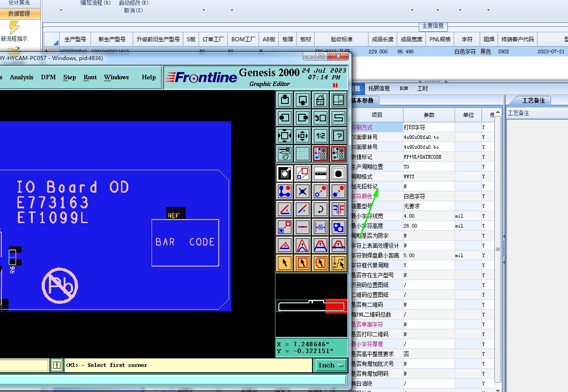Viewport: 568px width, 392px height.
Task: Open the Analysis menu
Action: coord(22,77)
